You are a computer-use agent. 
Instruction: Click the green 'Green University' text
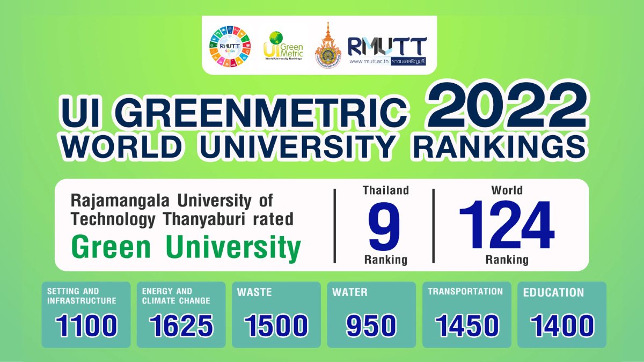pos(186,248)
